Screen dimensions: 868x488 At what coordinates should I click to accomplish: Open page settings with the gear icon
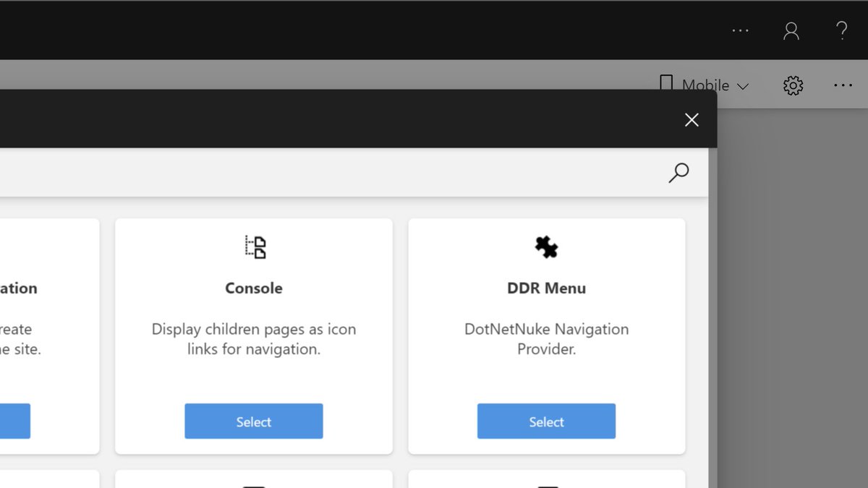coord(793,85)
